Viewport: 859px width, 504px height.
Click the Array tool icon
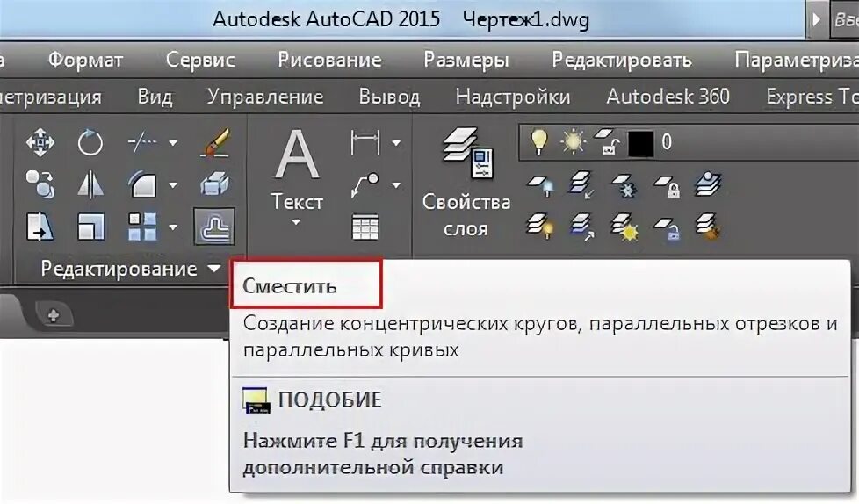click(142, 227)
